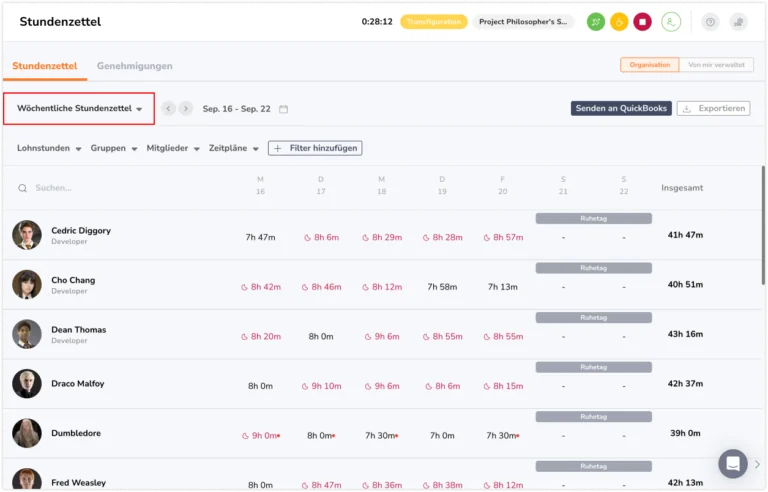Click the green switch activity icon
The image size is (768, 492).
point(596,22)
